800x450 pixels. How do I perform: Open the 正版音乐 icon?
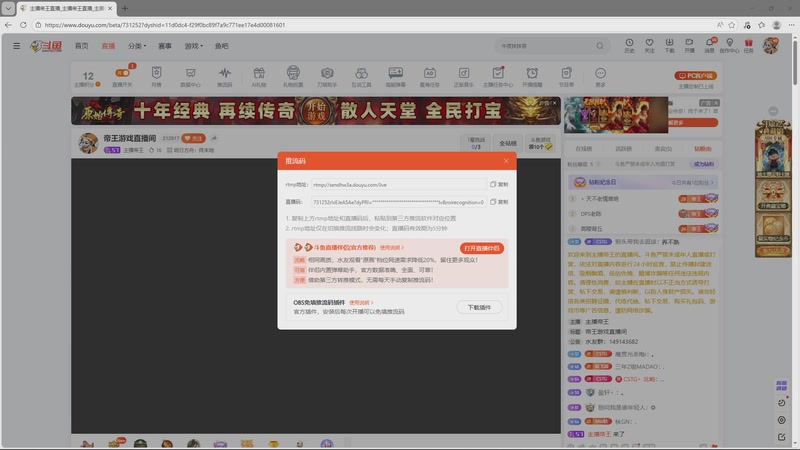pos(464,76)
